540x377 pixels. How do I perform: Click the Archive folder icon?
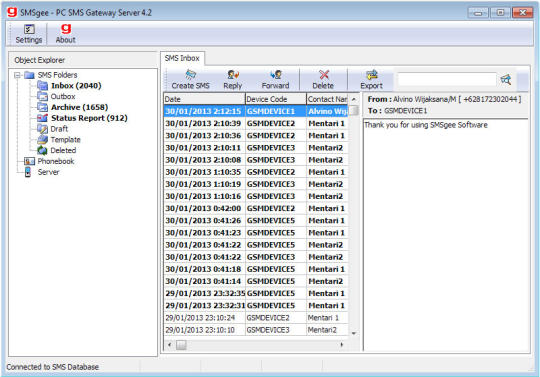[x=42, y=107]
